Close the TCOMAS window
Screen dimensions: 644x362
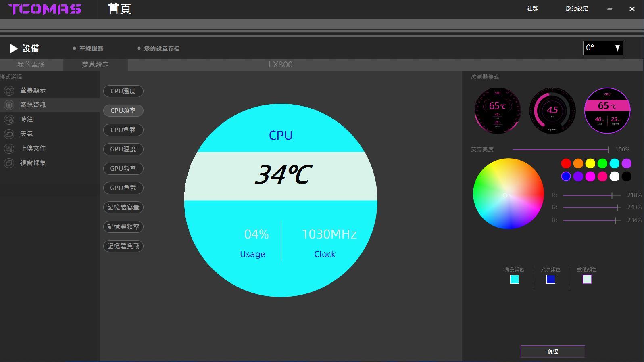click(632, 9)
